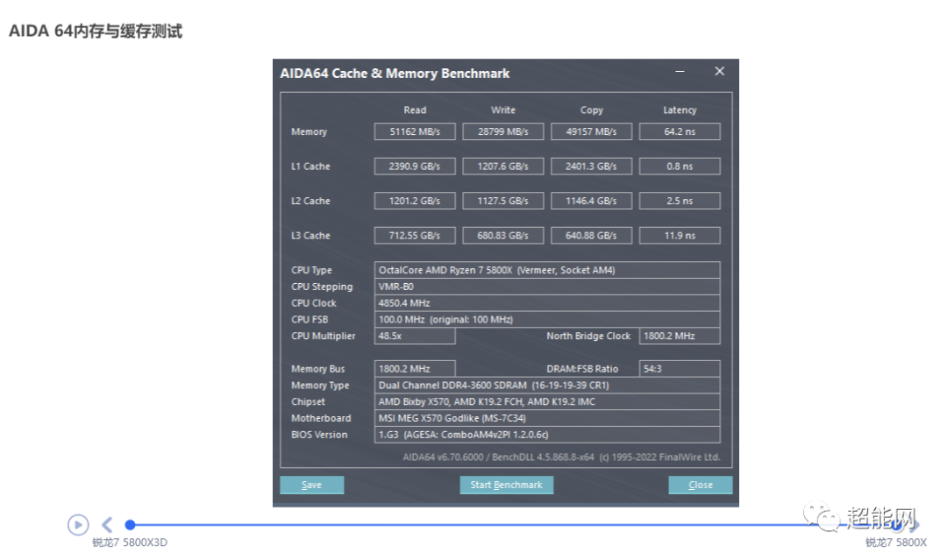
Task: Click the Write column header
Action: click(503, 110)
